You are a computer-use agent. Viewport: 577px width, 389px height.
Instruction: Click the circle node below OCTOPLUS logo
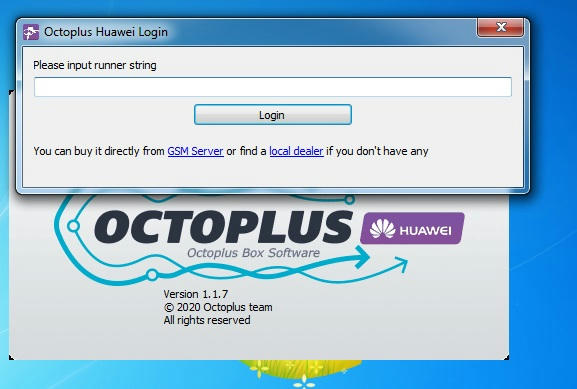(x=152, y=275)
